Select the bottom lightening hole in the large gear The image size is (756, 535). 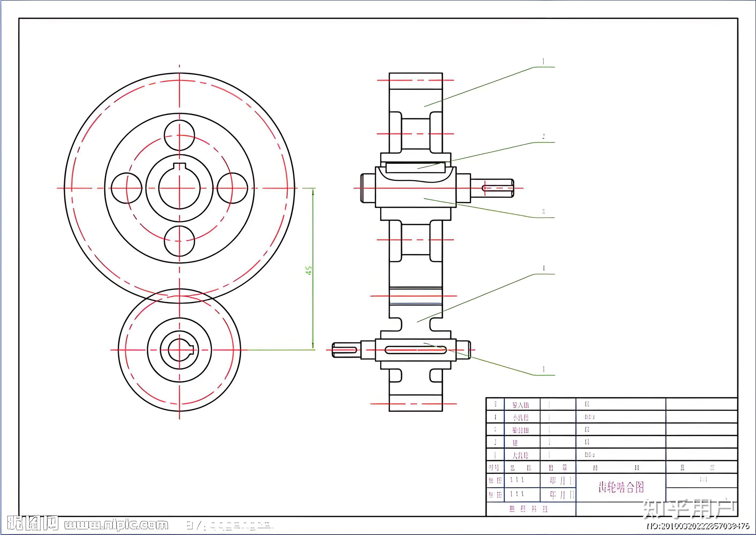[x=179, y=241]
